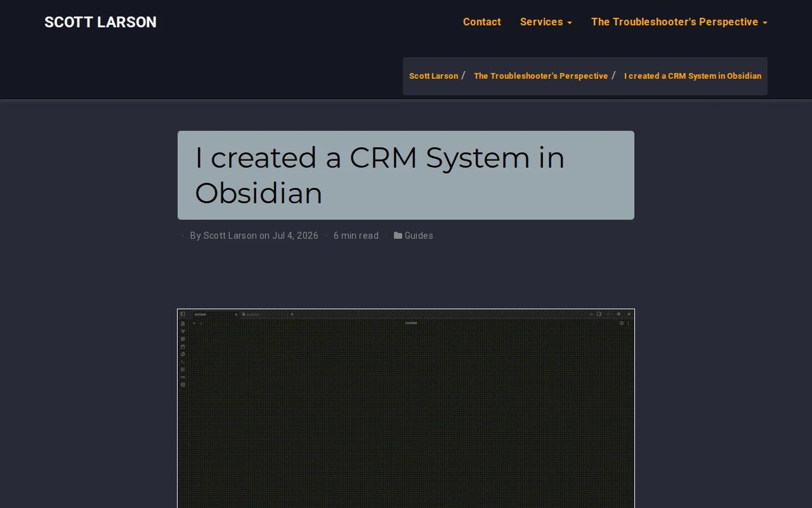This screenshot has height=508, width=812.
Task: Open the Contact page from navigation
Action: pyautogui.click(x=482, y=22)
